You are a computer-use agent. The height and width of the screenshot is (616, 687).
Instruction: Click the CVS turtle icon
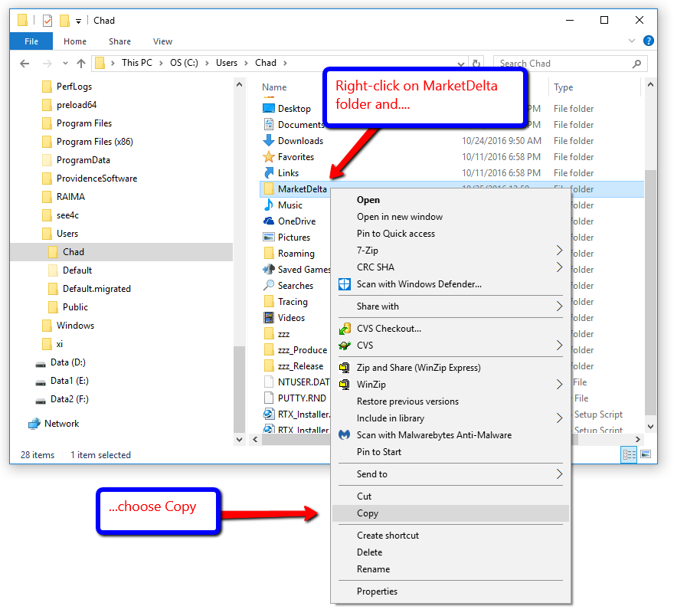(345, 346)
